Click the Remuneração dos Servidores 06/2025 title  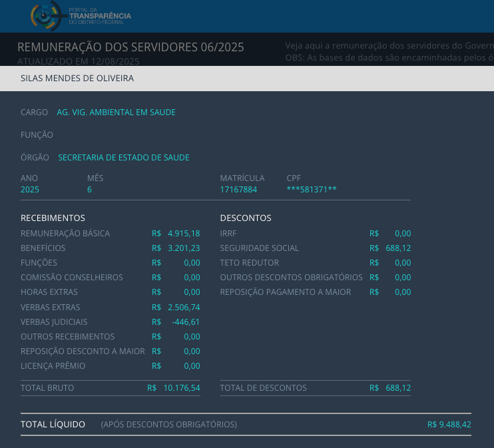130,47
